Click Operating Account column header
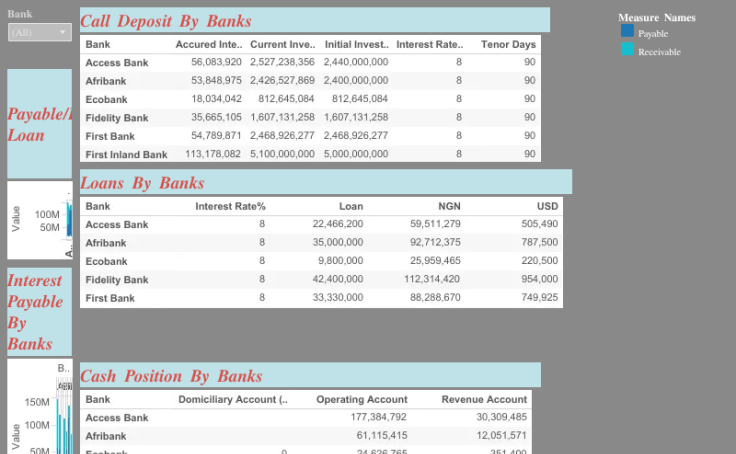736x454 pixels. tap(362, 400)
